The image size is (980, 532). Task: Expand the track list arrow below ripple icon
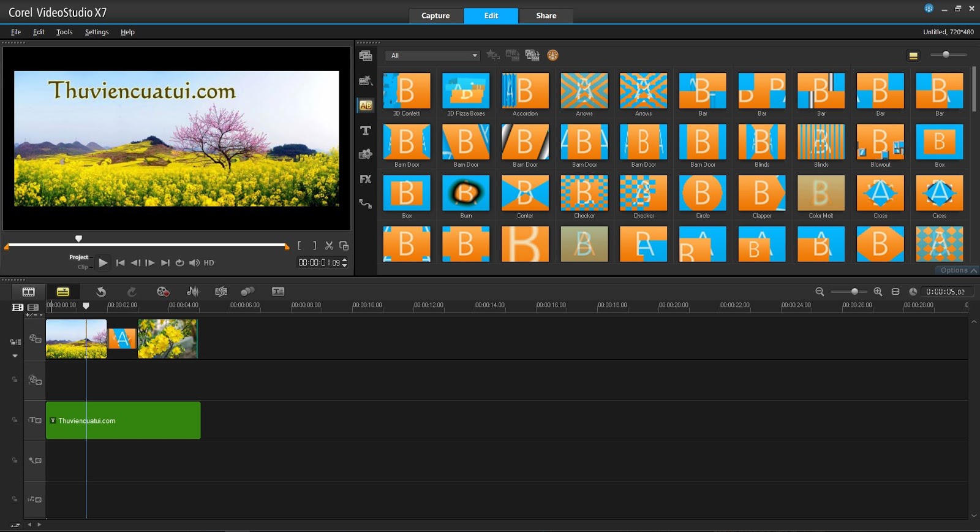tap(15, 356)
